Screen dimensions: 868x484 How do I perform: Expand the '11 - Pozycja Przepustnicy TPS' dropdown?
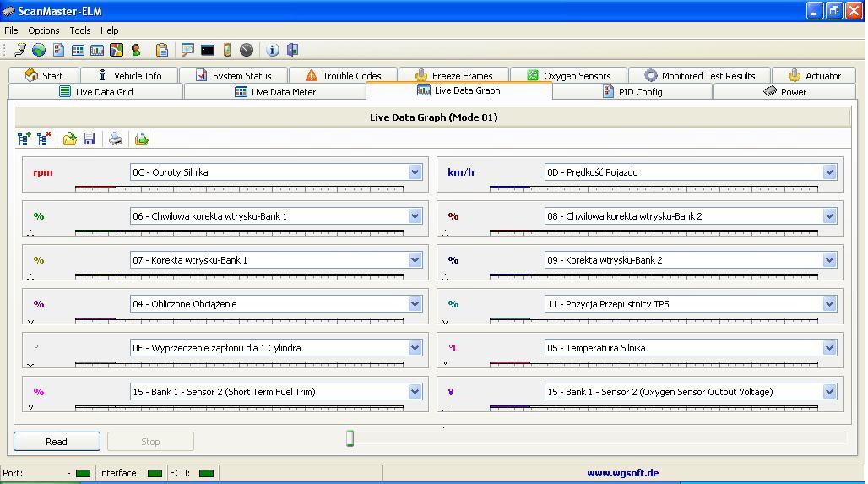click(829, 304)
